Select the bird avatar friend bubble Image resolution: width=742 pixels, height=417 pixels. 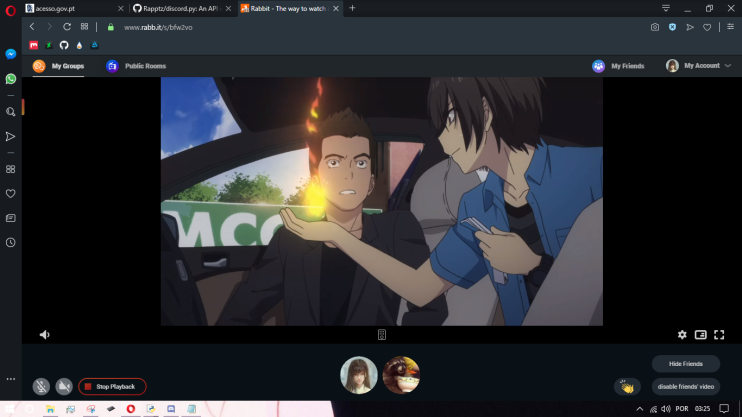point(401,375)
